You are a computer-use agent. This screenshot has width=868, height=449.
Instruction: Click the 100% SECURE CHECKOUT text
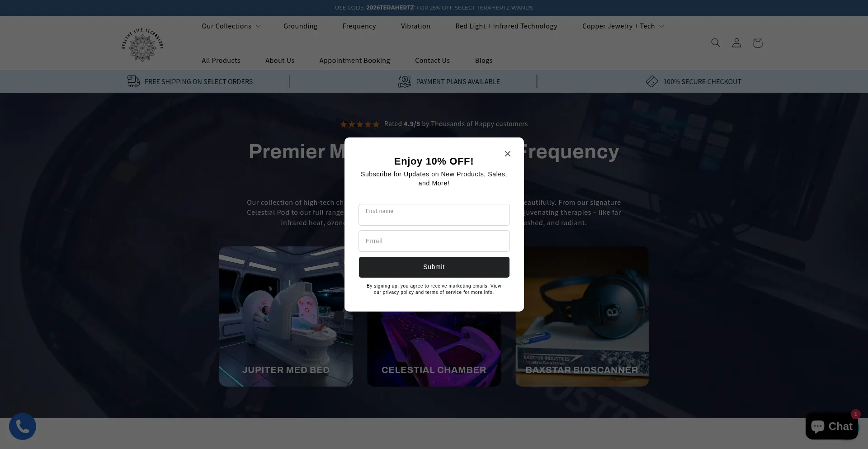(x=702, y=82)
